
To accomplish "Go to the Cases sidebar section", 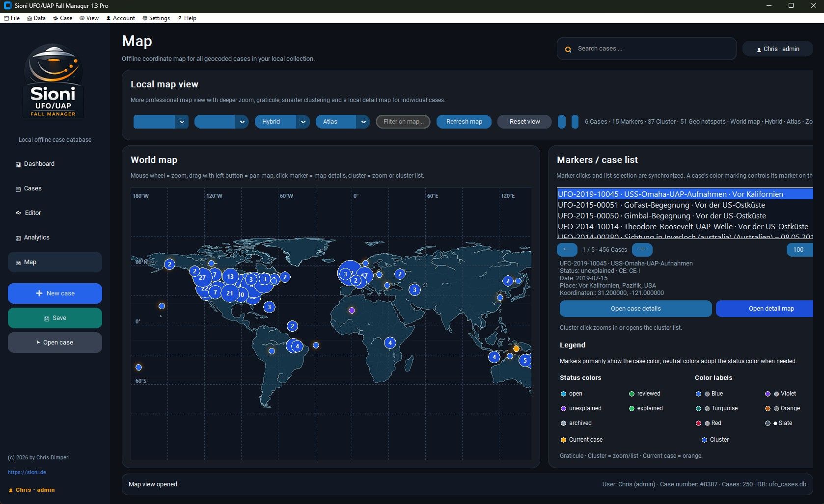I will click(32, 188).
